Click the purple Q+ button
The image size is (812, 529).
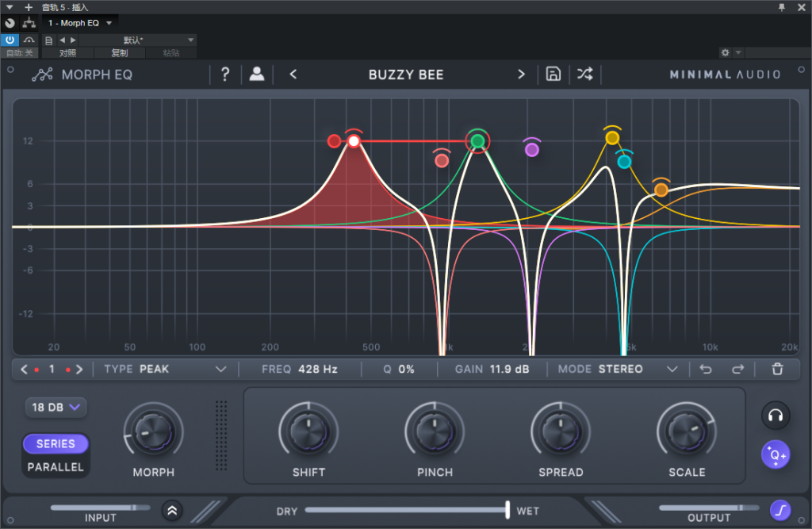pyautogui.click(x=776, y=455)
